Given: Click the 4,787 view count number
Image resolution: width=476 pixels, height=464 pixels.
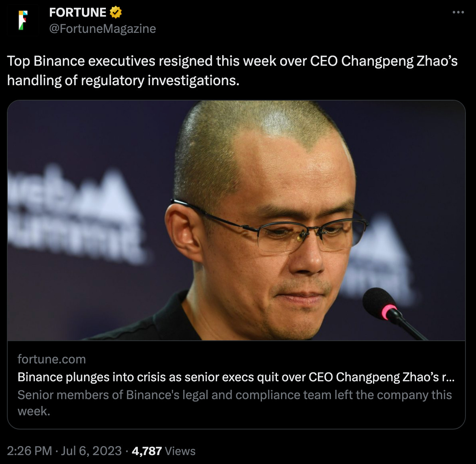Looking at the screenshot, I should [147, 451].
